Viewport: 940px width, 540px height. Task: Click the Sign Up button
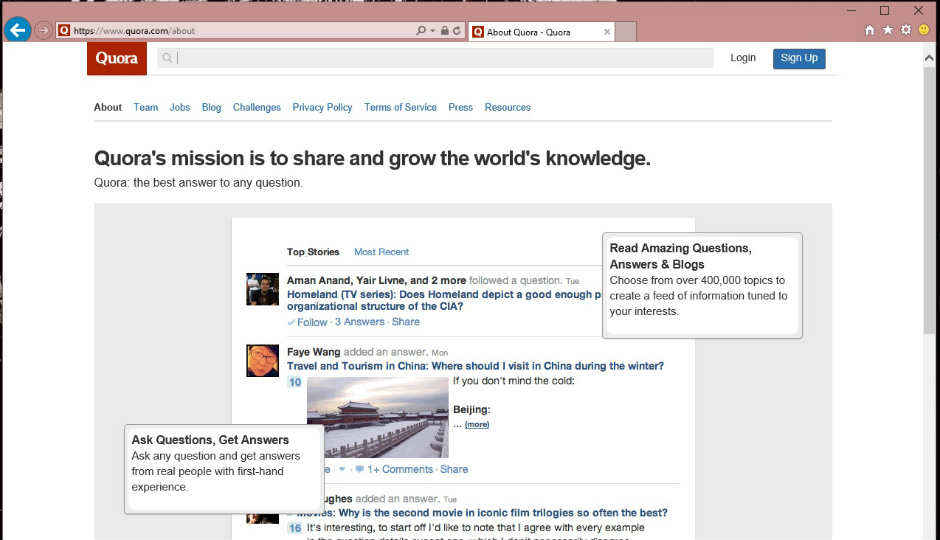point(799,58)
